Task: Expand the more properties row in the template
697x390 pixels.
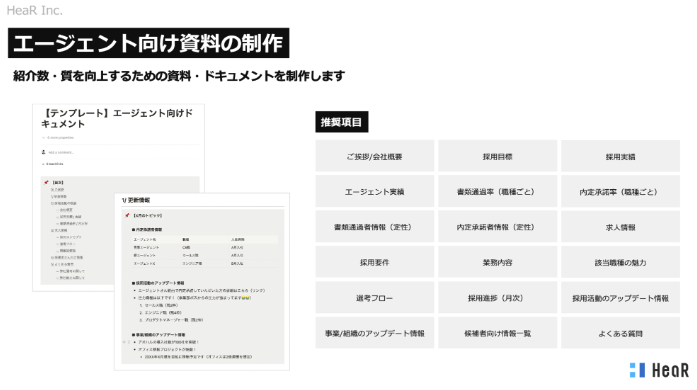Action: 58,138
